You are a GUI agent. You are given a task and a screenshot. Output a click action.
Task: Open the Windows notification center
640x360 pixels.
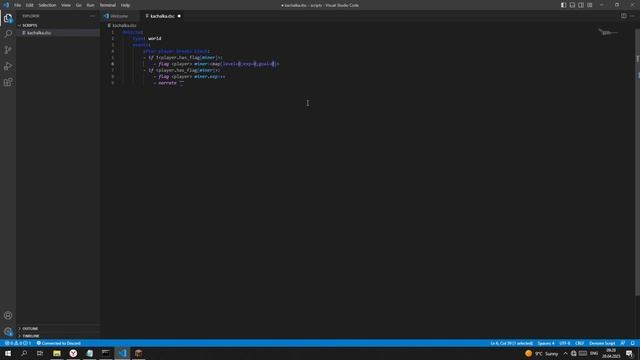click(x=629, y=353)
